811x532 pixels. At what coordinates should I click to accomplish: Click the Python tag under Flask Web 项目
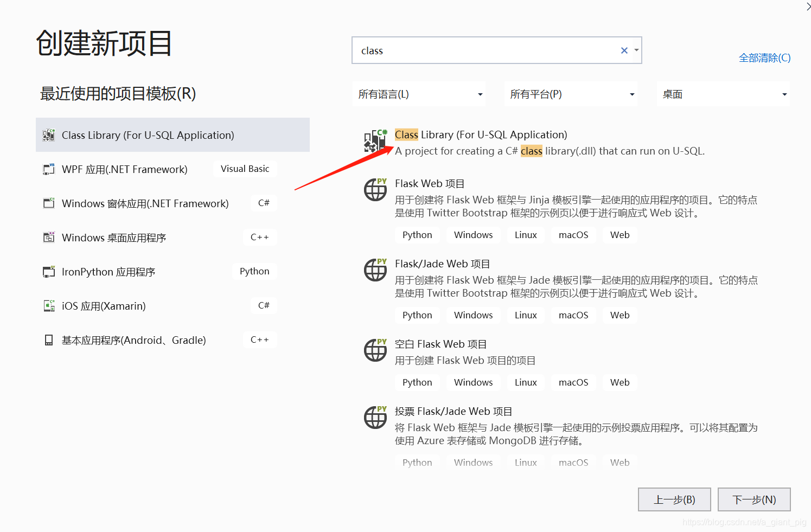click(417, 234)
